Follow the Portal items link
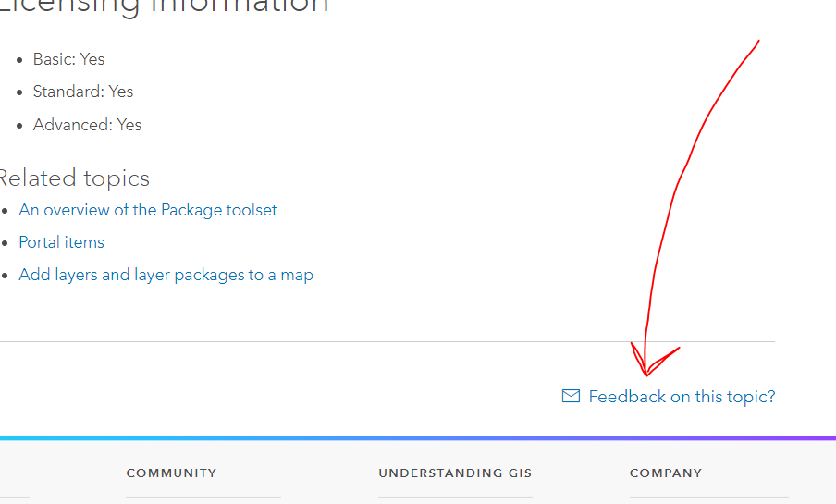836x504 pixels. coord(62,242)
